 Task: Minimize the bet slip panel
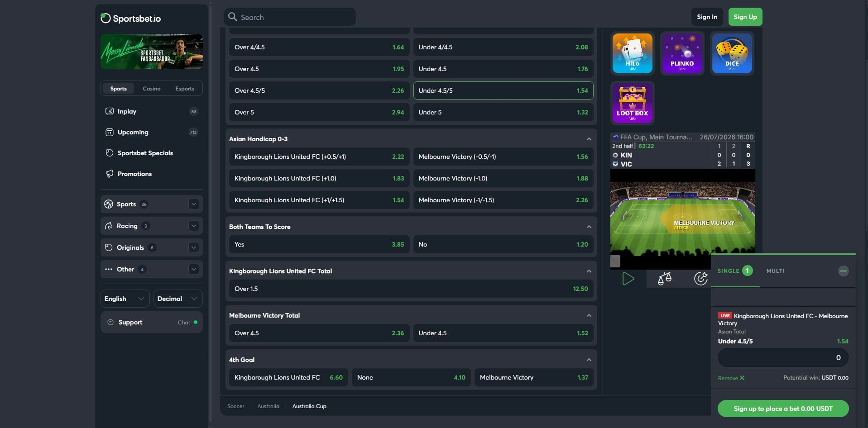point(843,271)
